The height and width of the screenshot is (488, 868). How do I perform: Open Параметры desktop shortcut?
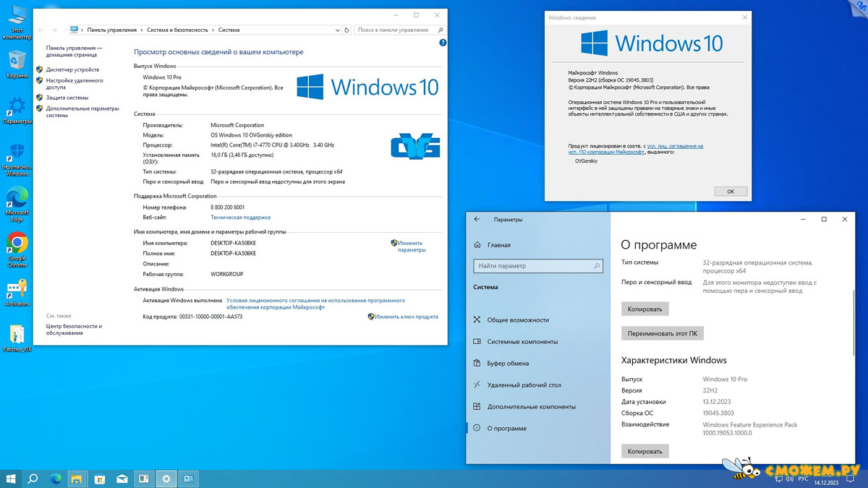(17, 110)
